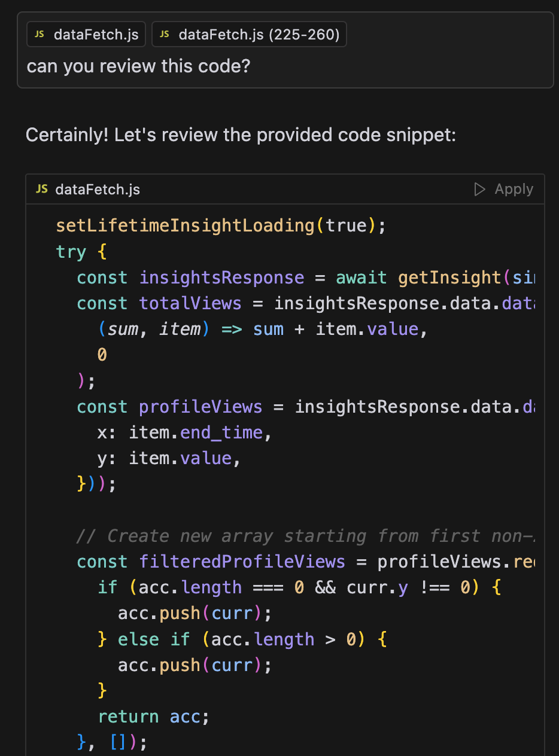Click the '} else if (acc.length > 0) {' line
This screenshot has width=559, height=756.
coord(242,639)
